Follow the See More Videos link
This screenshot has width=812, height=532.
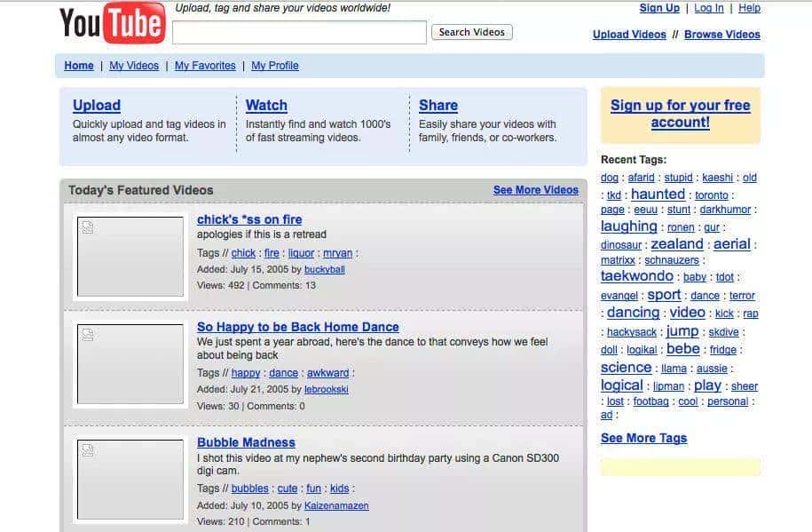pyautogui.click(x=535, y=190)
